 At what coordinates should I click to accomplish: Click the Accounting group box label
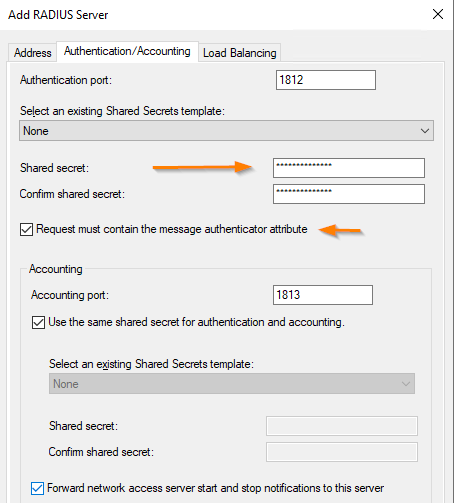(56, 269)
